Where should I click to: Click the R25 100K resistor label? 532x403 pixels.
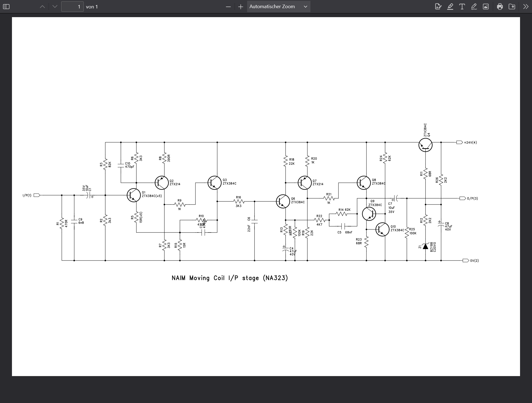(412, 231)
